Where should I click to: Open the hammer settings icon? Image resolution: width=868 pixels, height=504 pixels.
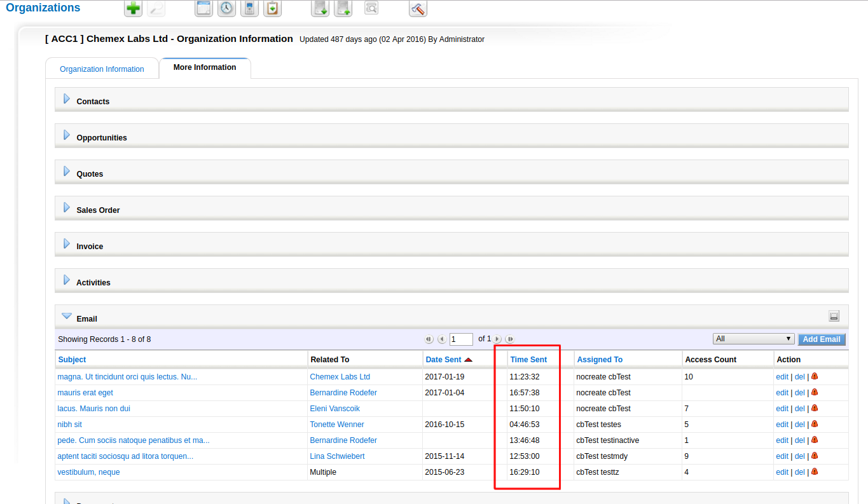coord(418,8)
